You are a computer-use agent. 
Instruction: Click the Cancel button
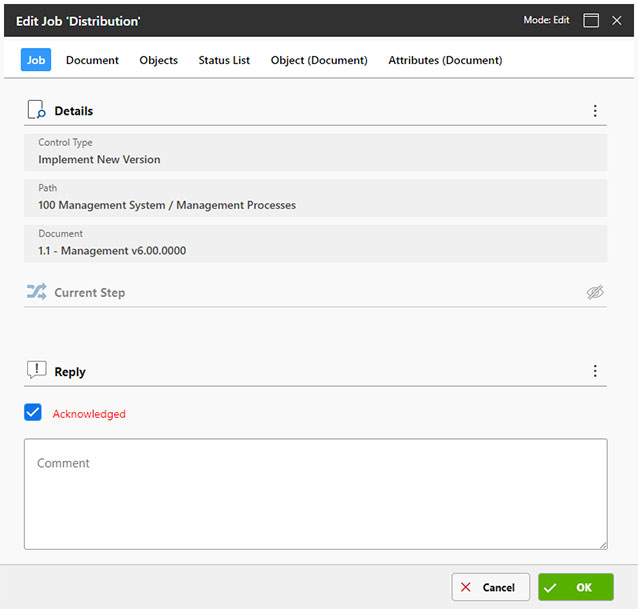(490, 587)
